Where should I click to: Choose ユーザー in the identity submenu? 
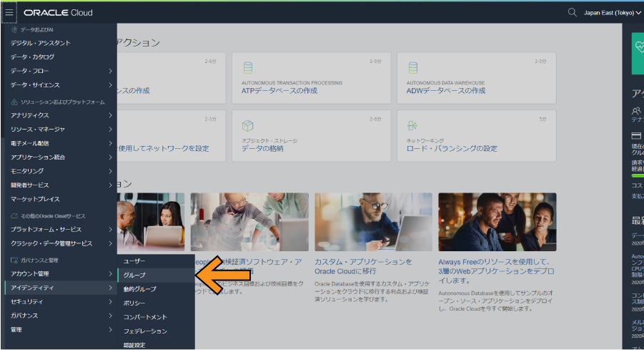click(156, 261)
